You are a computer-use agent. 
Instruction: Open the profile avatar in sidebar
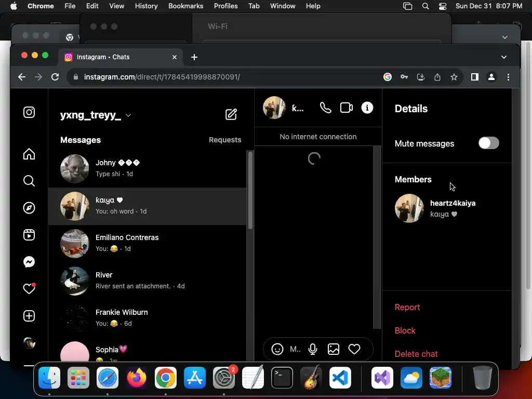pyautogui.click(x=29, y=343)
